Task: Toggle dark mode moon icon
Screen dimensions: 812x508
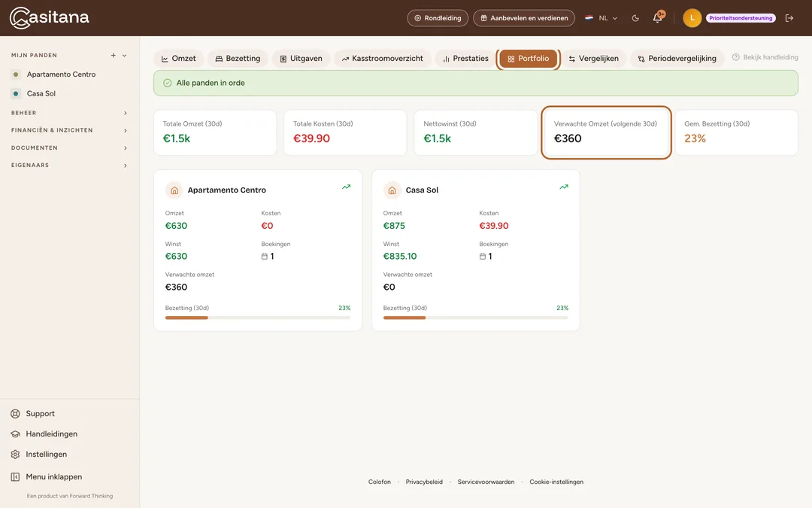Action: 635,18
